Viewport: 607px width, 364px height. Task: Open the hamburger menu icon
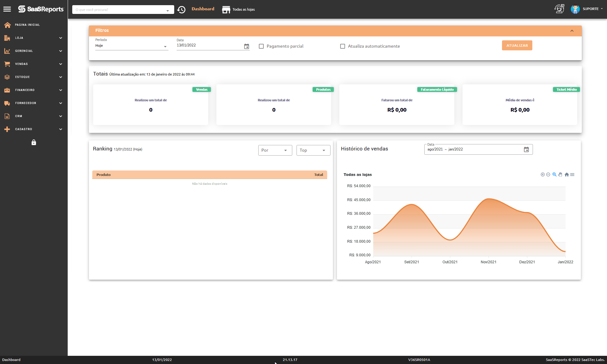point(7,9)
